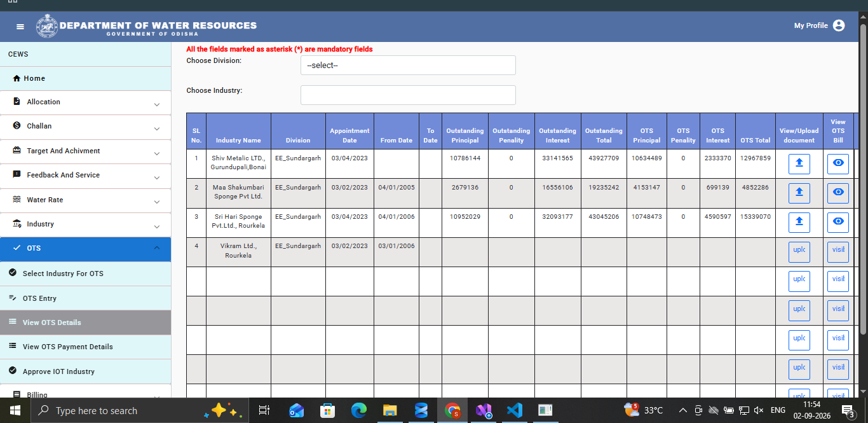Click the Home house icon

pos(17,78)
